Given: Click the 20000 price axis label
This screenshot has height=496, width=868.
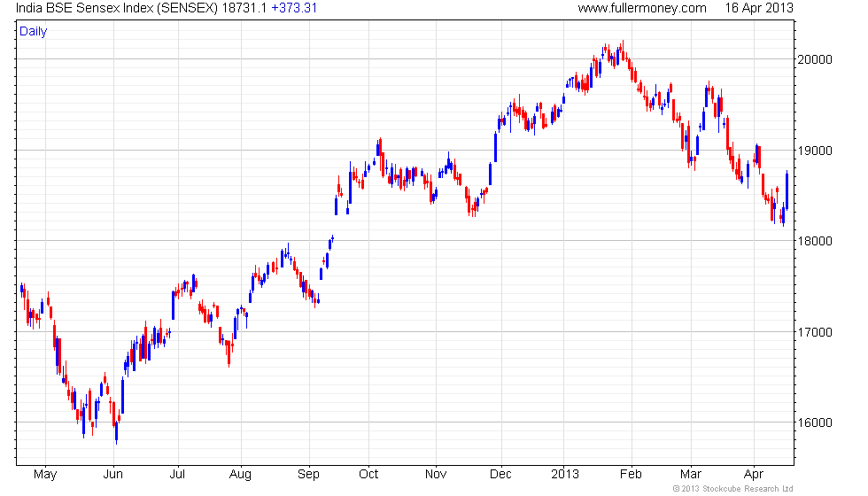Looking at the screenshot, I should [x=814, y=60].
